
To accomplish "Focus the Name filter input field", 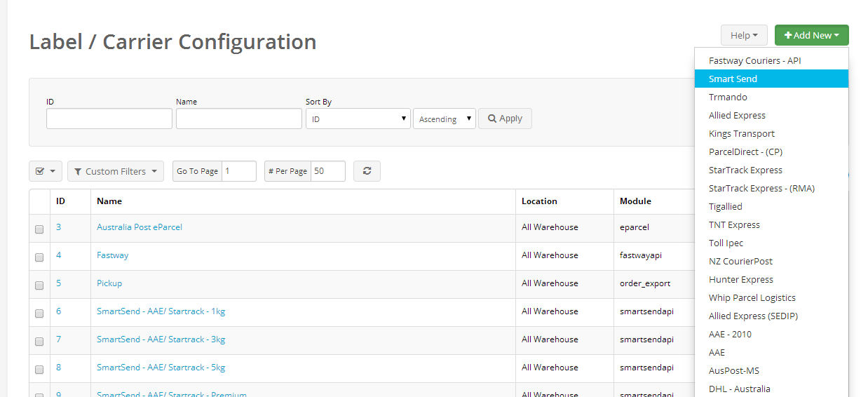I will coord(239,119).
